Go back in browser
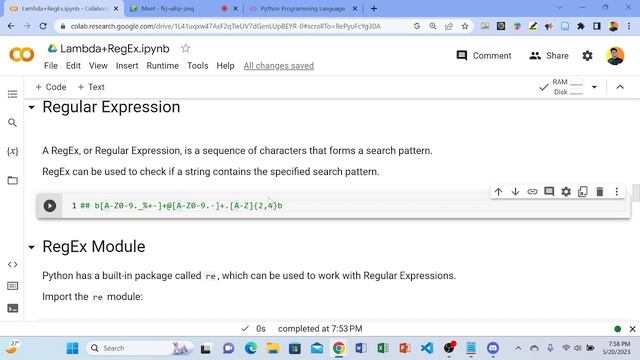The width and height of the screenshot is (640, 360). coord(11,26)
